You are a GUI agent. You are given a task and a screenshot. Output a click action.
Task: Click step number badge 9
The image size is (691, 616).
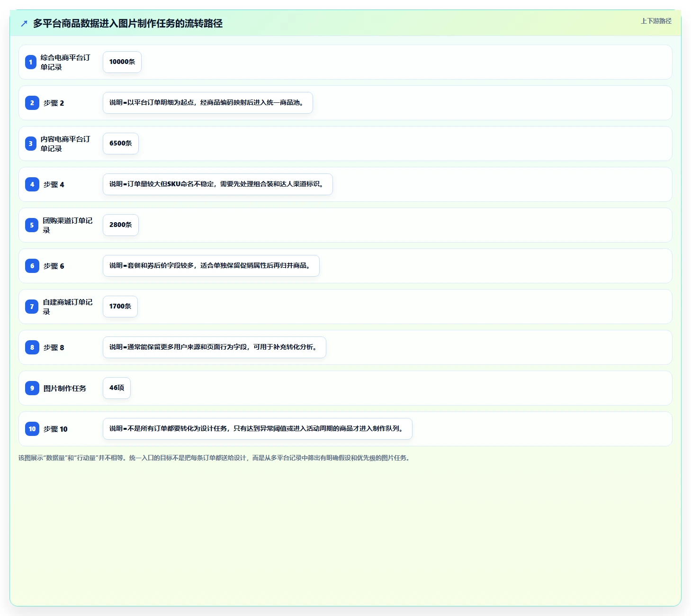click(x=32, y=388)
